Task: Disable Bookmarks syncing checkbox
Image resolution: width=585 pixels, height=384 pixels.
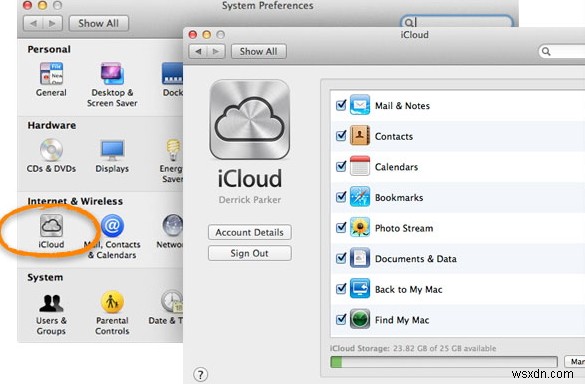Action: click(x=341, y=197)
